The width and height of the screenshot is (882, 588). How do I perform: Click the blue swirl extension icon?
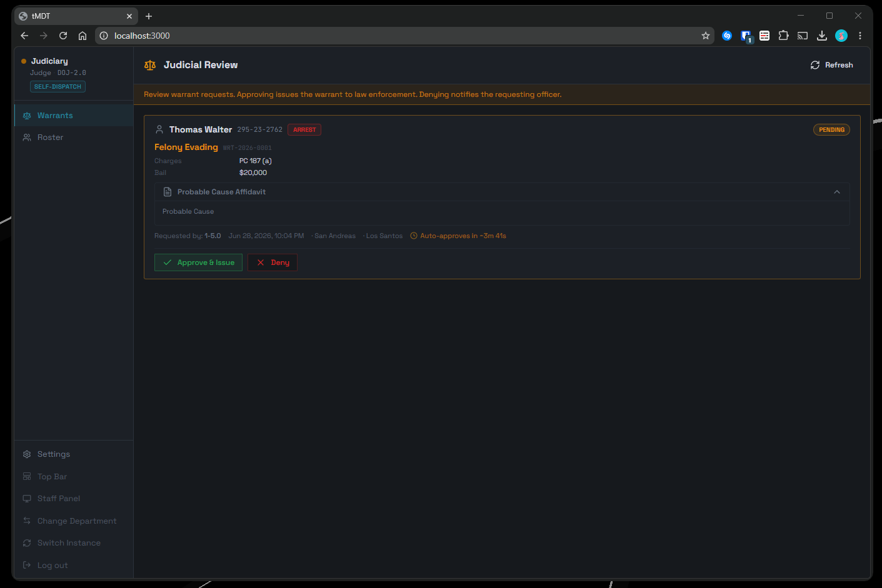pyautogui.click(x=726, y=36)
